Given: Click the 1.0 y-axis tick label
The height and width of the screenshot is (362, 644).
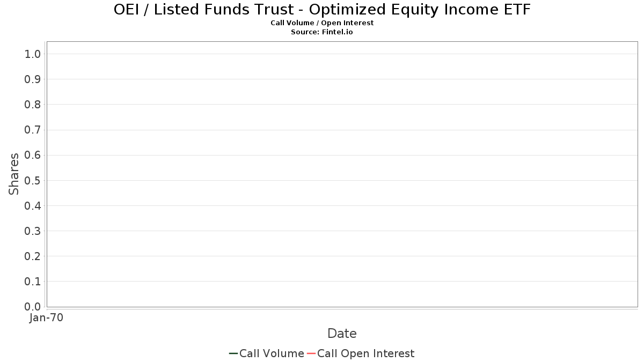Looking at the screenshot, I should click(33, 54).
